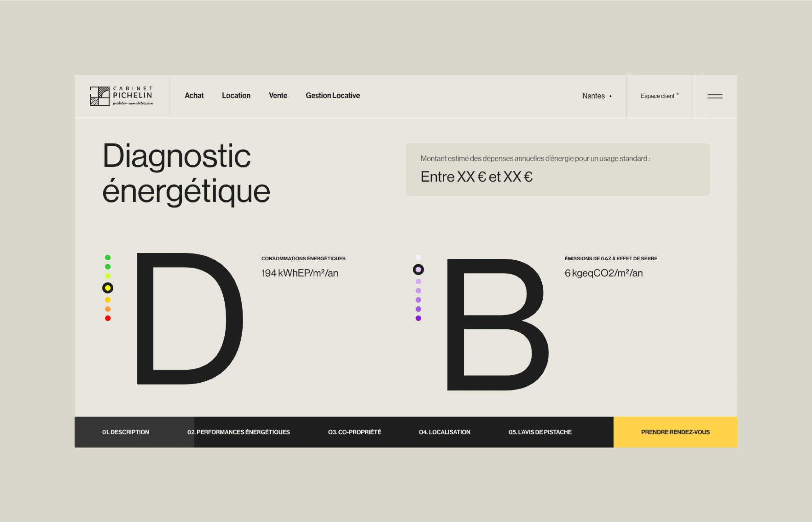This screenshot has height=522, width=812.
Task: Switch to 01. Description tab
Action: click(x=126, y=432)
